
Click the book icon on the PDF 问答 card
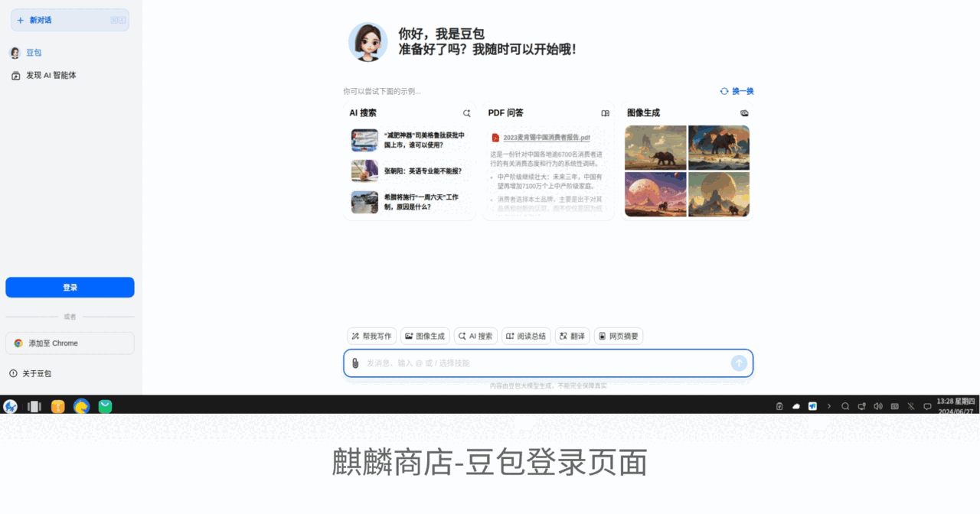point(605,113)
